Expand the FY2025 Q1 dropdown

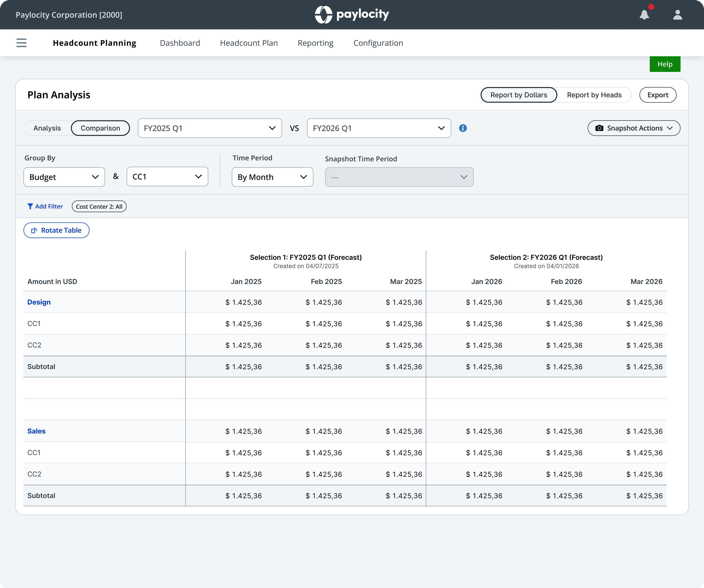[x=210, y=128]
